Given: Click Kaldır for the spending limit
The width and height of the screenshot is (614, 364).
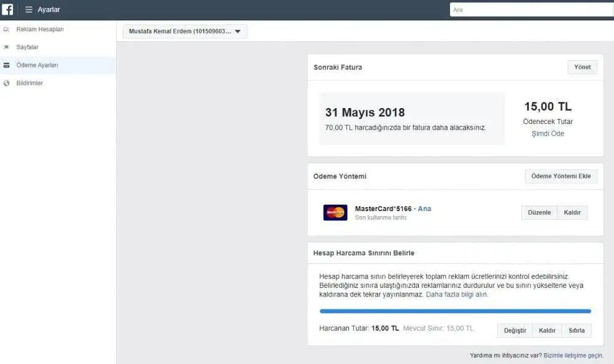Looking at the screenshot, I should click(x=547, y=330).
